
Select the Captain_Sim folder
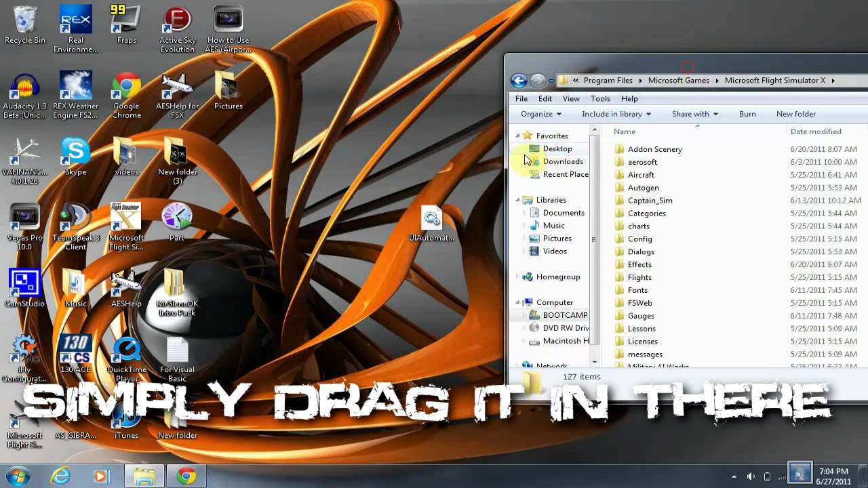click(650, 201)
